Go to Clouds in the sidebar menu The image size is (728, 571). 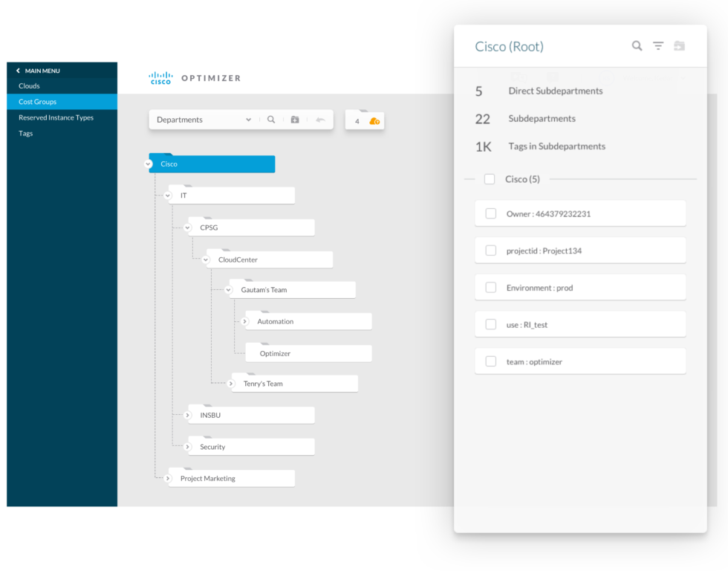coord(29,86)
